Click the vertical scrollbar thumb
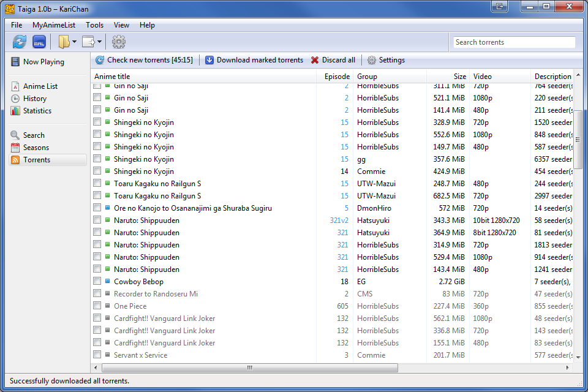This screenshot has width=588, height=392. pyautogui.click(x=578, y=140)
